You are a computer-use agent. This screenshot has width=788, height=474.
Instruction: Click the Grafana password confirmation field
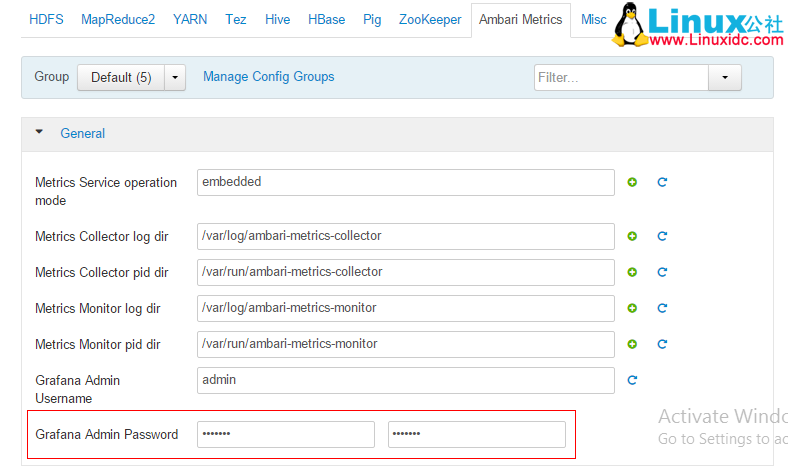[476, 434]
